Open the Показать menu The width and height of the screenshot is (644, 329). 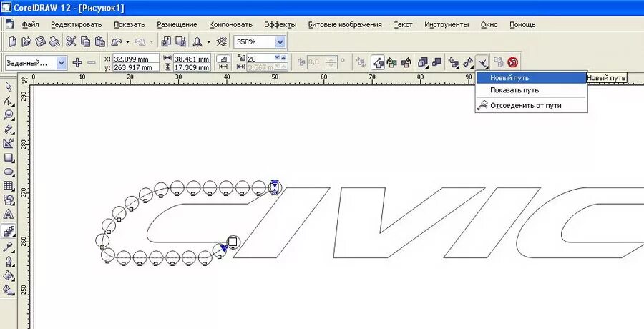[130, 24]
